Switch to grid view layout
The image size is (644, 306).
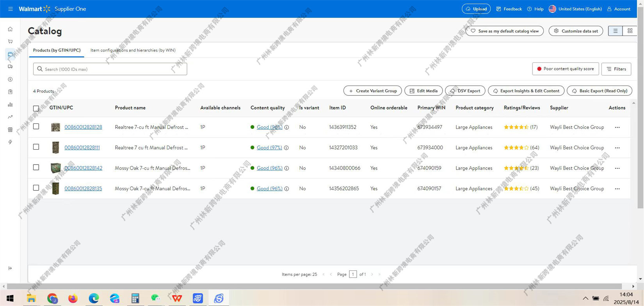(x=630, y=31)
